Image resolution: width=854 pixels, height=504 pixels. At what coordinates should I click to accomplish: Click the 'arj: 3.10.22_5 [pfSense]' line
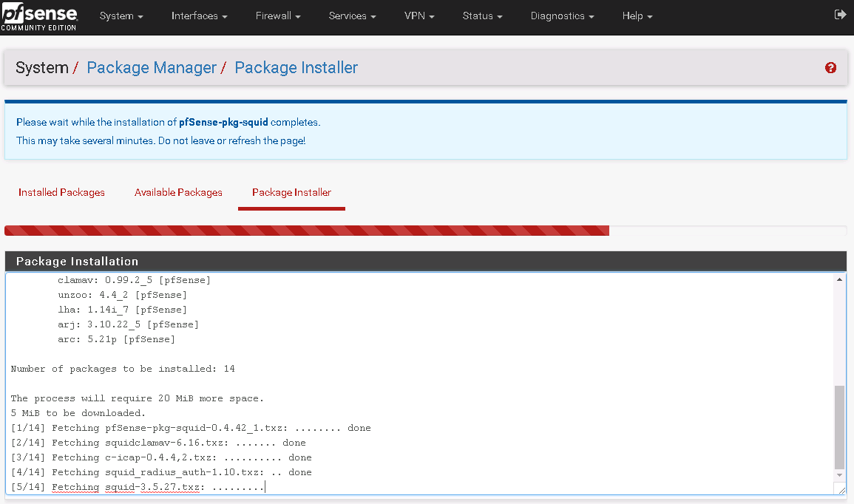click(x=128, y=324)
